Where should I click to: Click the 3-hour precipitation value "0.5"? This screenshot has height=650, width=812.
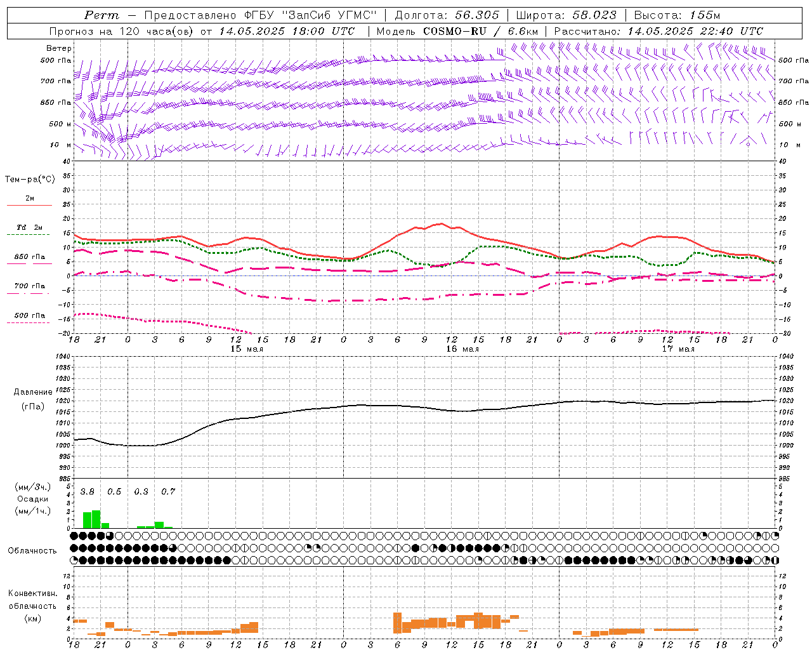[114, 491]
